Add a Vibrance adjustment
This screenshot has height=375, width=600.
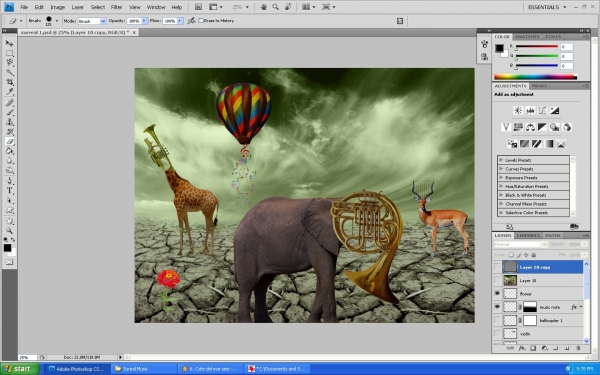pyautogui.click(x=506, y=127)
